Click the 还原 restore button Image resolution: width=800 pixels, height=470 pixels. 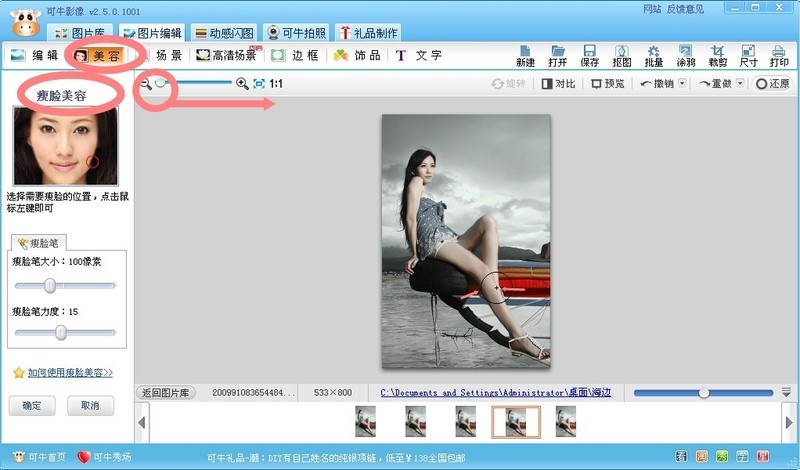[772, 84]
